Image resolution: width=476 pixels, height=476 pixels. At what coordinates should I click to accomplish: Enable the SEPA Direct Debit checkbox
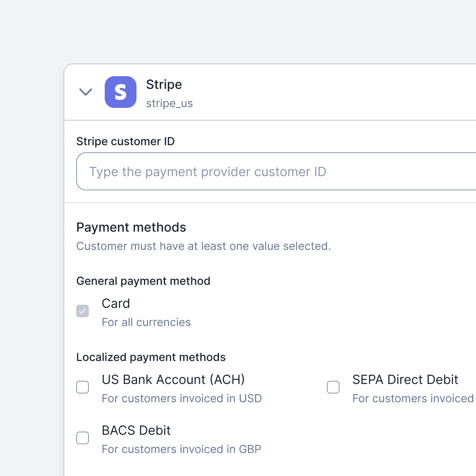tap(333, 387)
